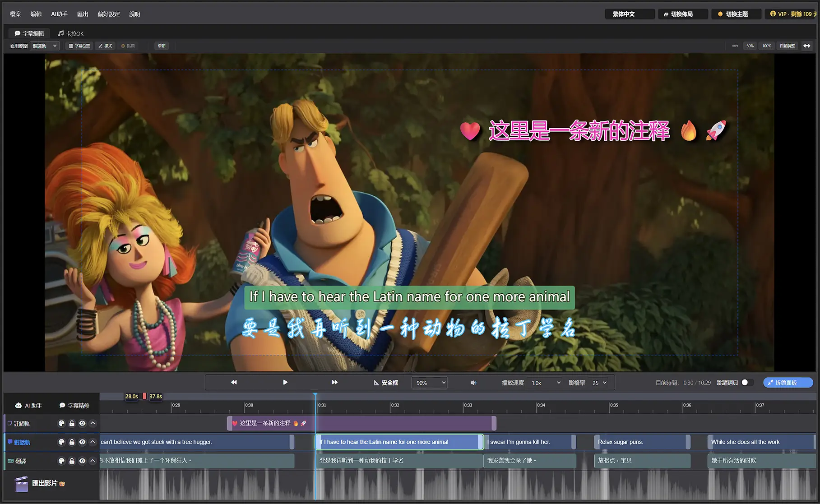Open the 檔案 menu
820x504 pixels.
(15, 14)
